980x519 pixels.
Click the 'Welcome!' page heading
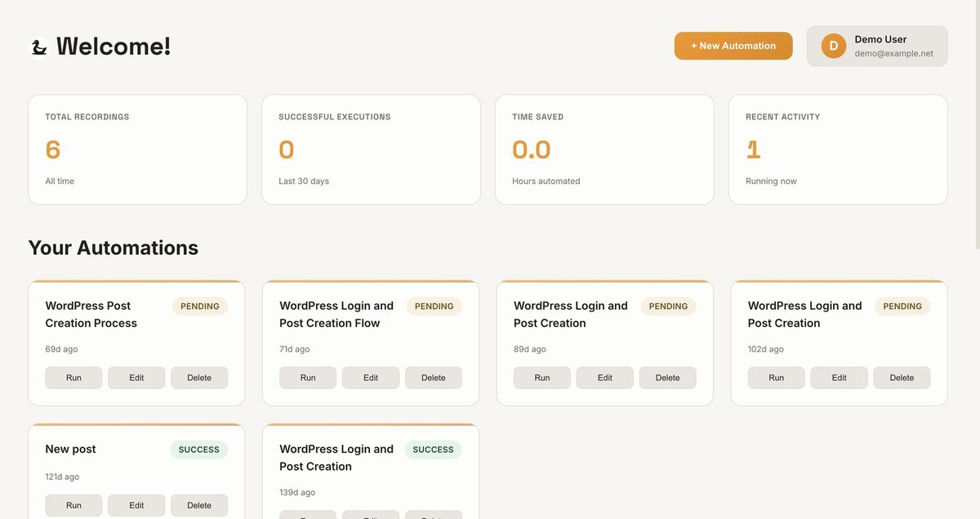coord(114,47)
